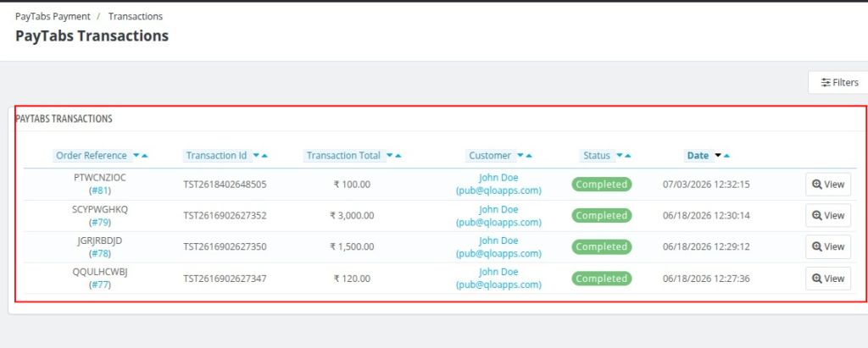Image resolution: width=868 pixels, height=348 pixels.
Task: Sort Date column descending arrow
Action: pyautogui.click(x=718, y=156)
